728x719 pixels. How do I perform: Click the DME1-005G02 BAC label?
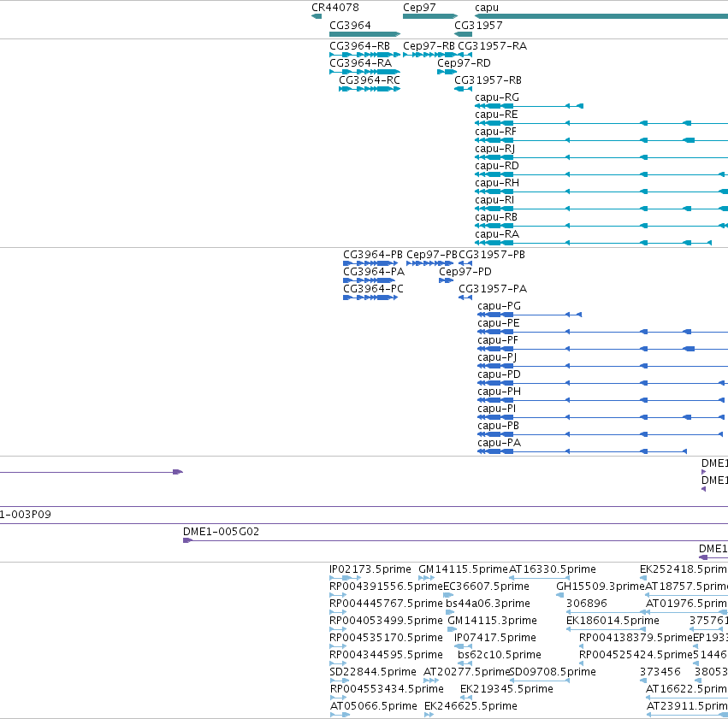point(221,532)
